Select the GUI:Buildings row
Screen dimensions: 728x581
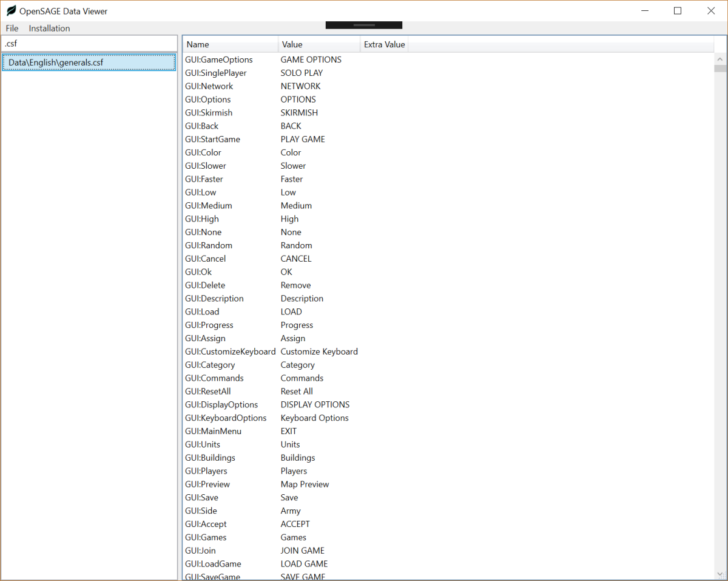pyautogui.click(x=449, y=458)
